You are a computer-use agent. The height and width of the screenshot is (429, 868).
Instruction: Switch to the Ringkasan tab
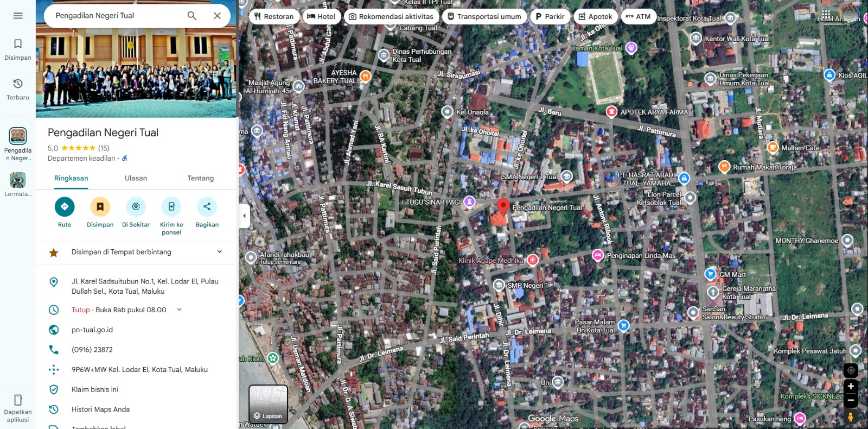pos(71,178)
